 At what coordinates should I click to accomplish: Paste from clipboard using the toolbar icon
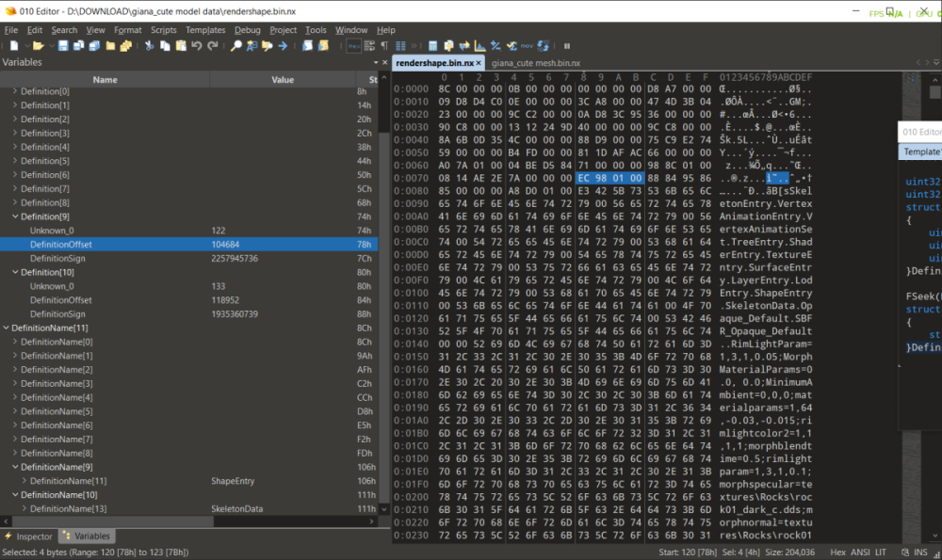181,46
